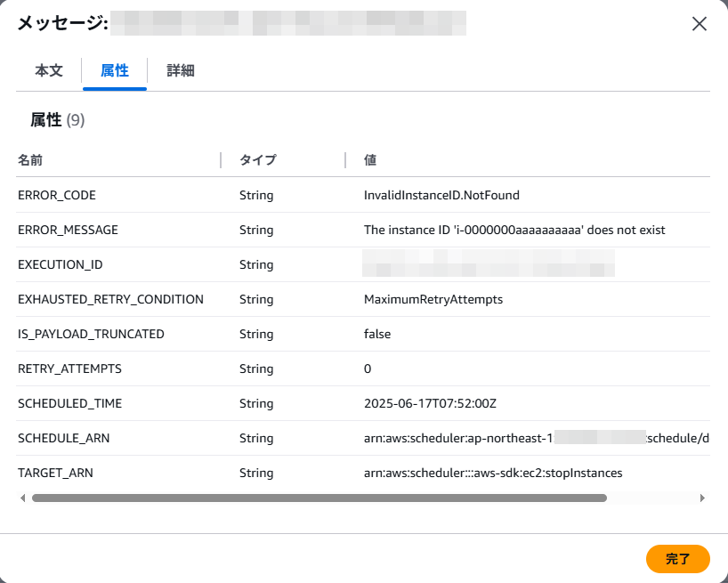Click the ec2:stopInstances target ARN value
This screenshot has height=583, width=728.
[x=493, y=473]
